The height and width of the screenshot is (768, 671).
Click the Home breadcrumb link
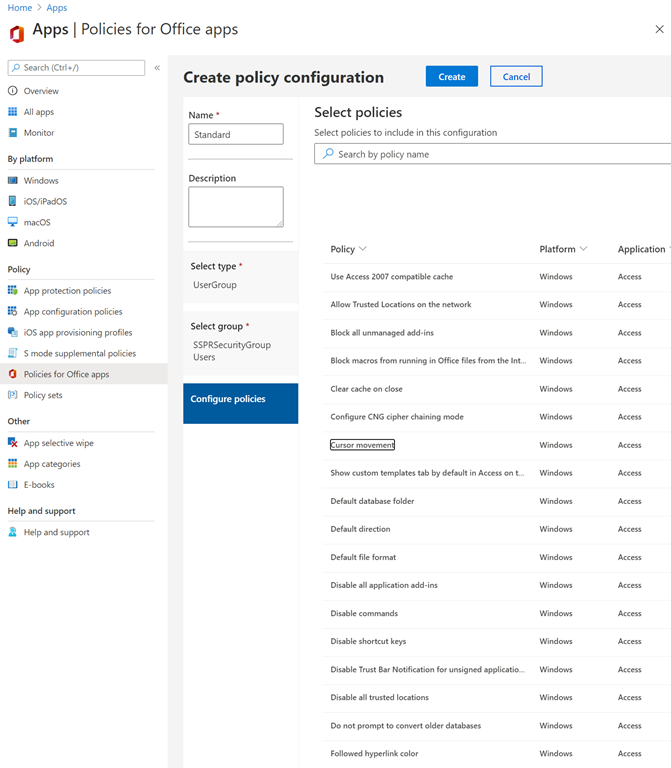point(19,8)
